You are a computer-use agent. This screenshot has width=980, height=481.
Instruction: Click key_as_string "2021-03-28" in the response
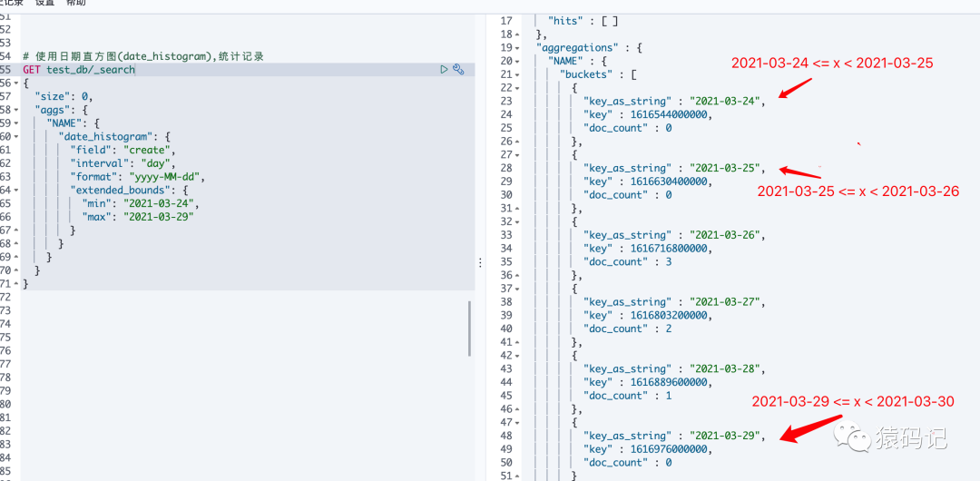[x=674, y=369]
